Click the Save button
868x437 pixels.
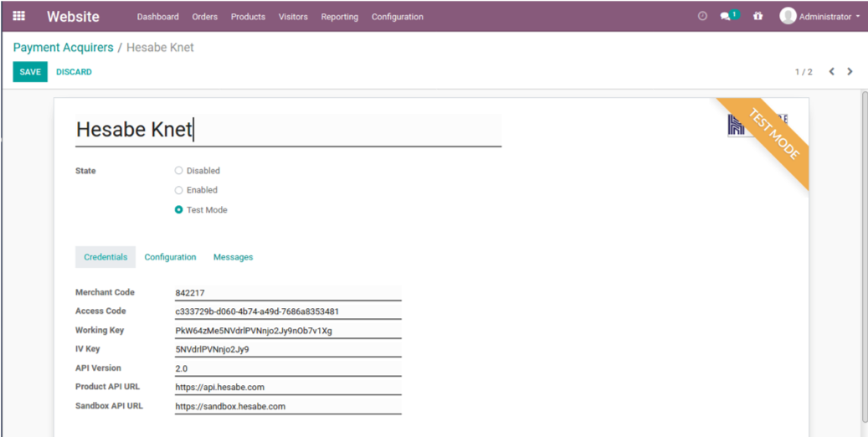[30, 72]
